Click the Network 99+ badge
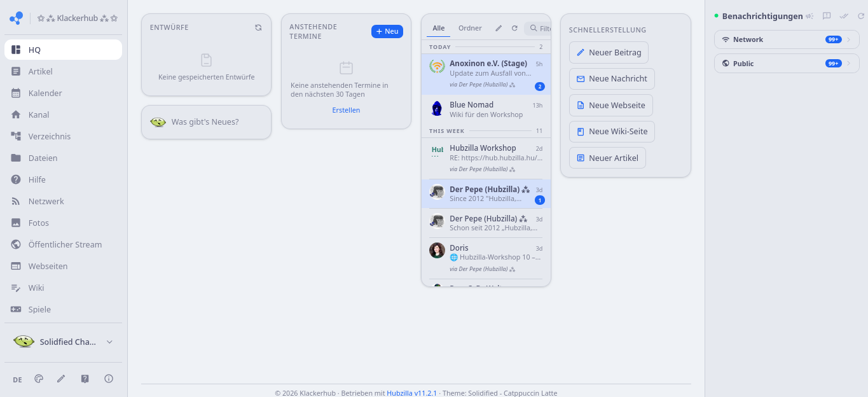Viewport: 868px width, 397px height. tap(834, 39)
